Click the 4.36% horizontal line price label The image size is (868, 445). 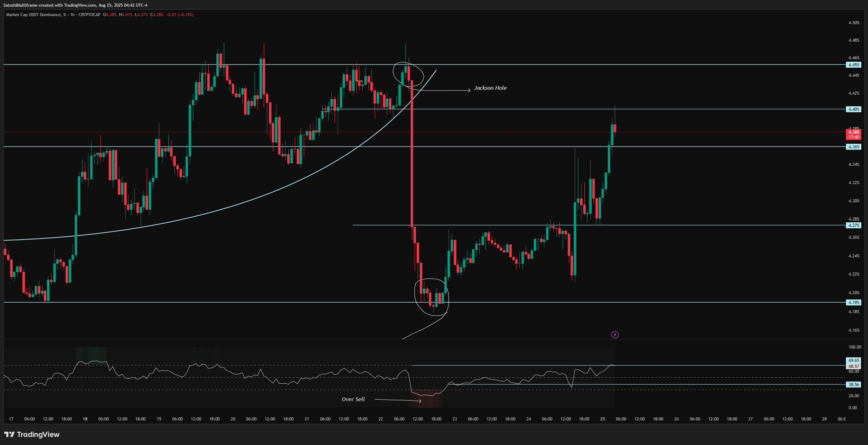(x=854, y=147)
